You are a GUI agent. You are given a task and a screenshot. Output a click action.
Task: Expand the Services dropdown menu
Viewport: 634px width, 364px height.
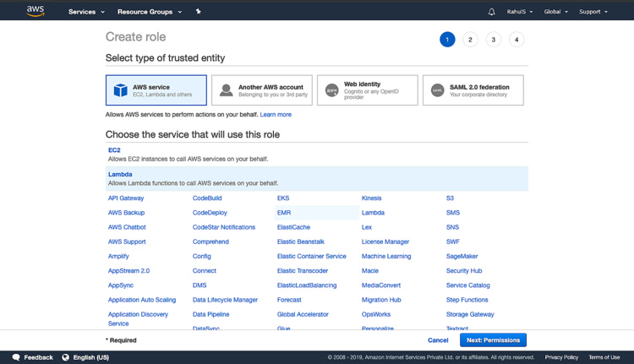[x=86, y=12]
